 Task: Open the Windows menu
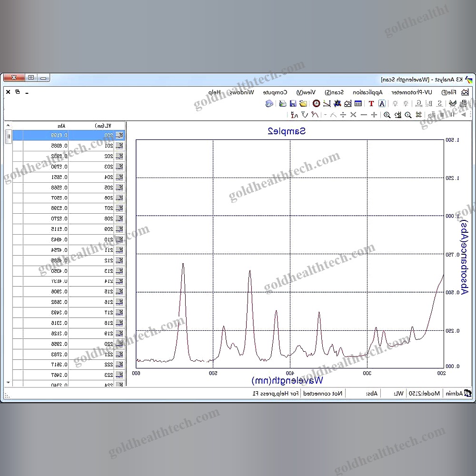click(x=242, y=92)
